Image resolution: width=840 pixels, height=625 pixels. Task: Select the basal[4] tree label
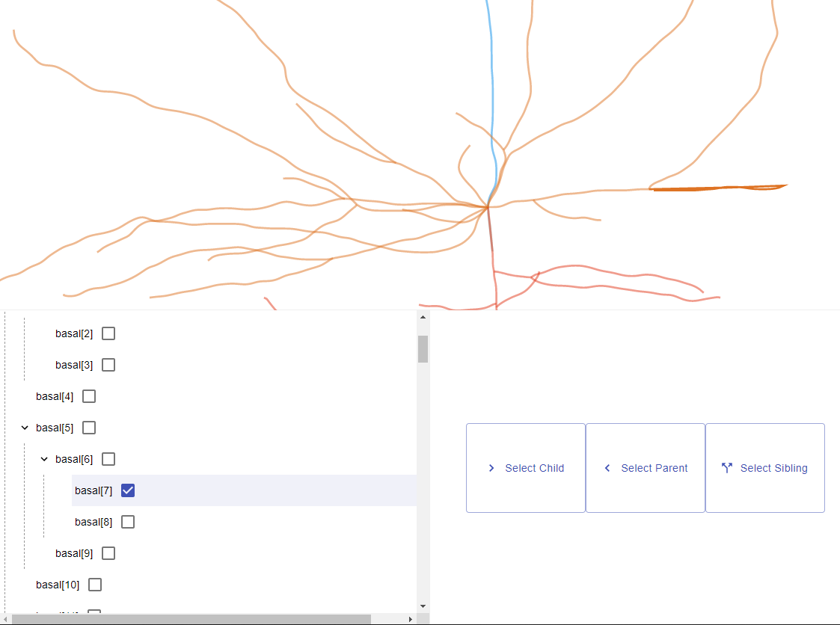pyautogui.click(x=55, y=396)
